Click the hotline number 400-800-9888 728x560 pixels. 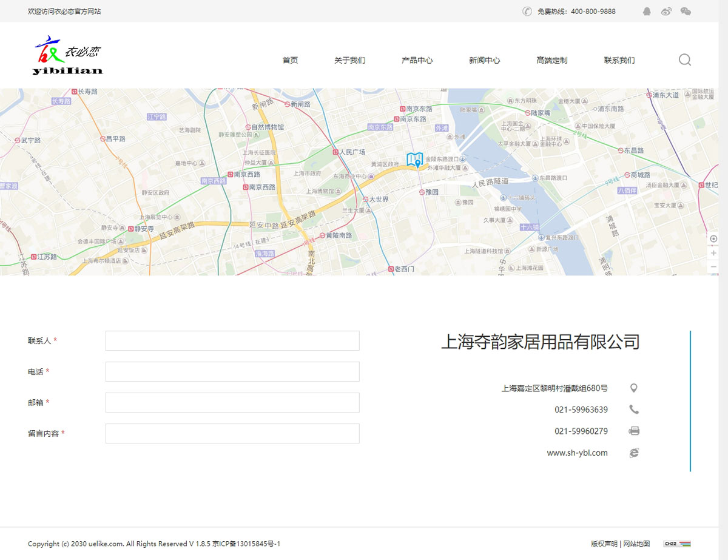point(593,12)
